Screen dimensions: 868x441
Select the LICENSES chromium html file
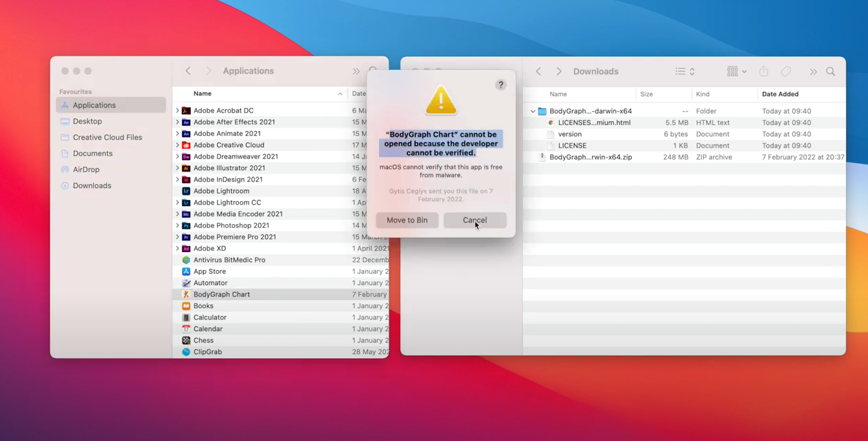click(x=684, y=122)
